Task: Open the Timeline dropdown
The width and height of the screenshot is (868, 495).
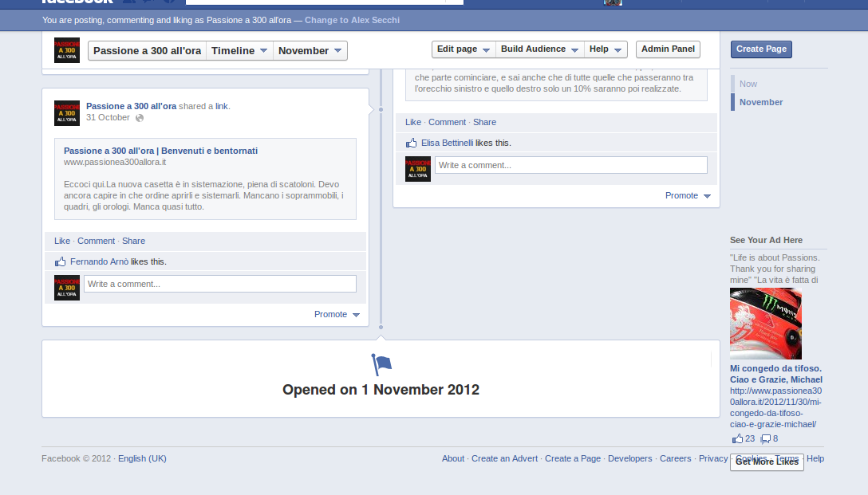Action: [x=239, y=51]
